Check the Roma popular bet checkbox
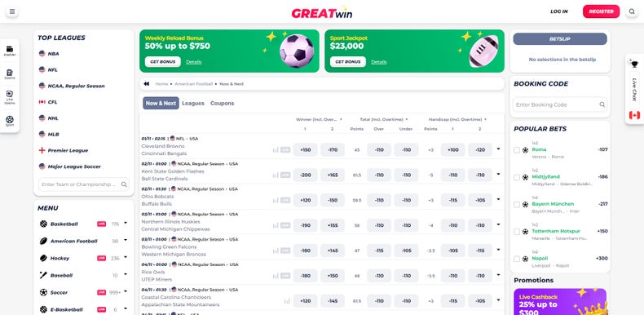This screenshot has height=315, width=644. coord(517,150)
